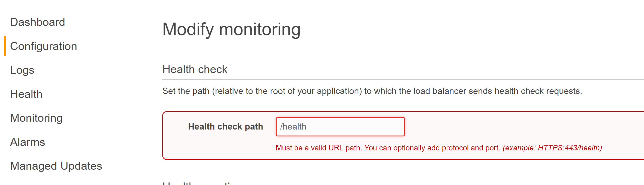Click the HTTPS:443/health example text
Image resolution: width=644 pixels, height=185 pixels.
click(x=570, y=148)
